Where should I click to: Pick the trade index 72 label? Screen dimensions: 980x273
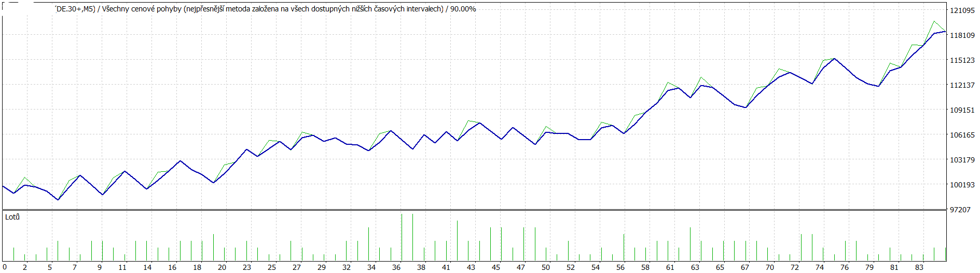pyautogui.click(x=795, y=267)
